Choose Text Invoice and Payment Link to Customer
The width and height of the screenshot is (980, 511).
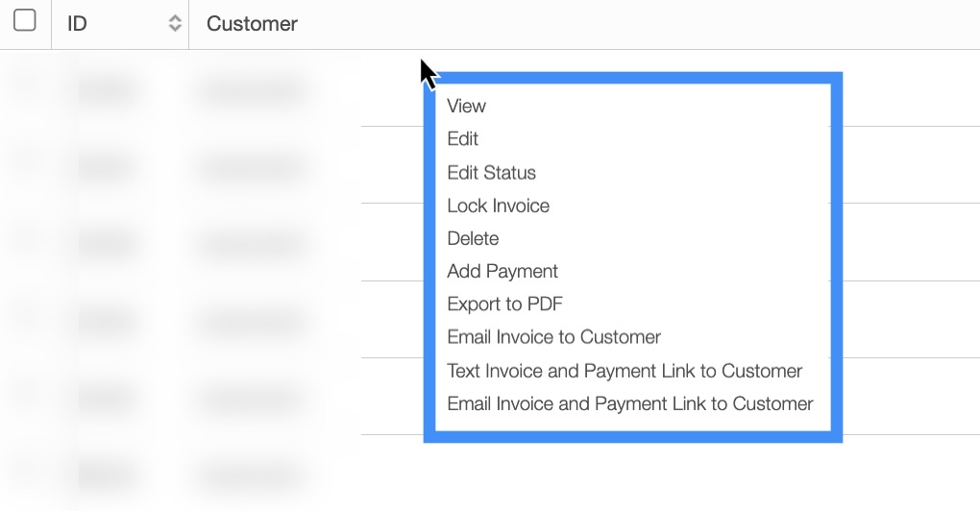tap(625, 371)
